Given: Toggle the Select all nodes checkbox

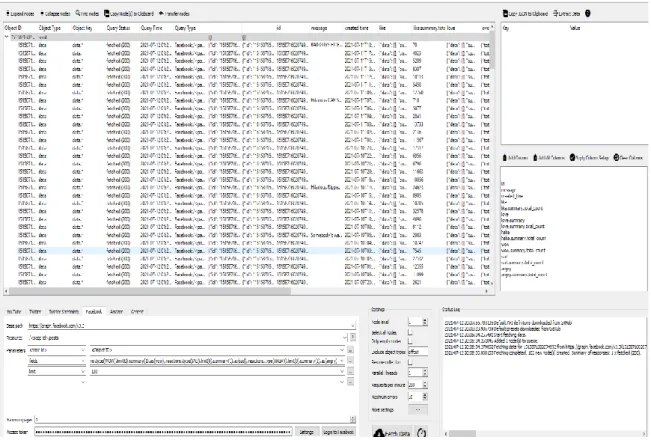Looking at the screenshot, I should coord(410,332).
